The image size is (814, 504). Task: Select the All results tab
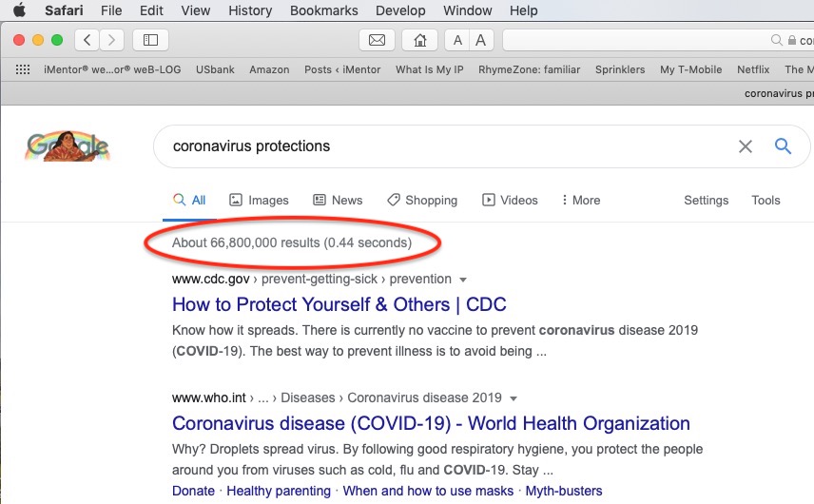click(189, 200)
